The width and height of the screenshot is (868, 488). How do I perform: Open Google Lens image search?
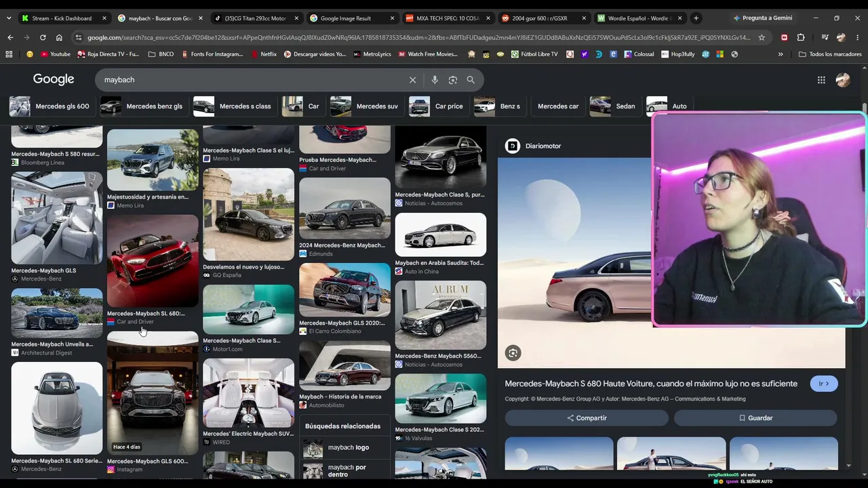click(453, 80)
